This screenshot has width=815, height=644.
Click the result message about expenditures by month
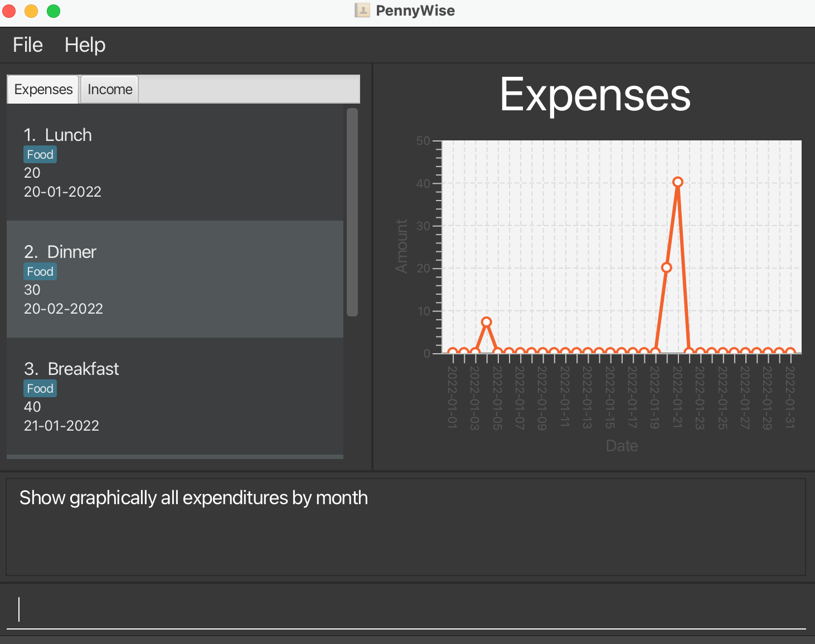(193, 497)
